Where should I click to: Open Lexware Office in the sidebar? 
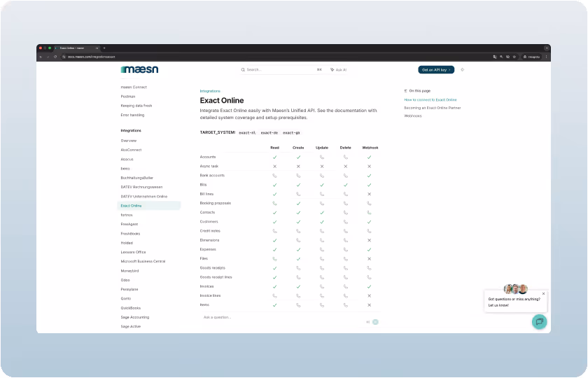[133, 252]
